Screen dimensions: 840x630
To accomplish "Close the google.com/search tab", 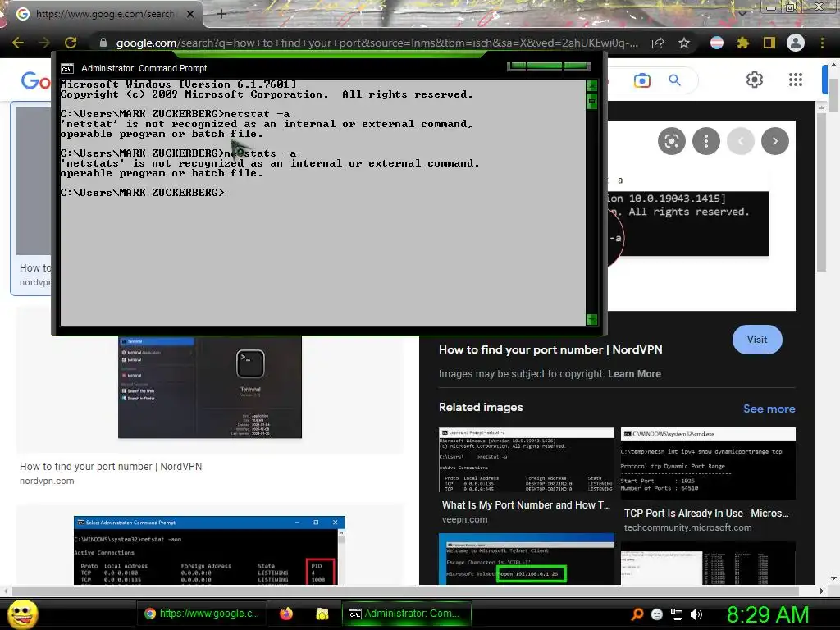I will tap(190, 14).
